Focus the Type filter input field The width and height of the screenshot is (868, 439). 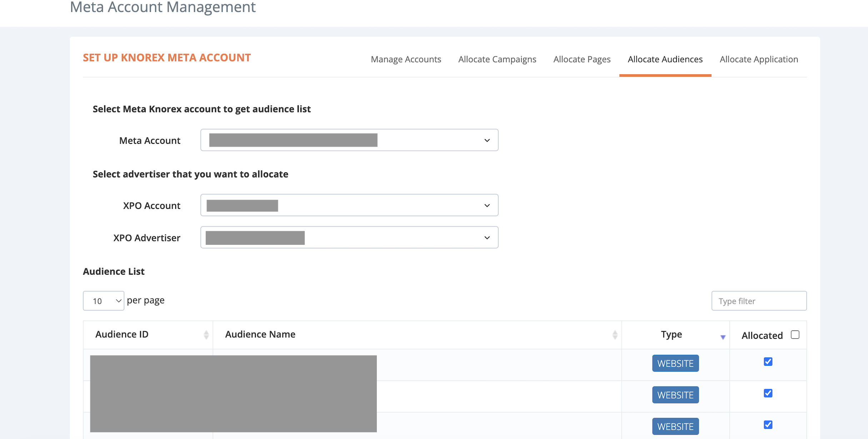pyautogui.click(x=759, y=301)
